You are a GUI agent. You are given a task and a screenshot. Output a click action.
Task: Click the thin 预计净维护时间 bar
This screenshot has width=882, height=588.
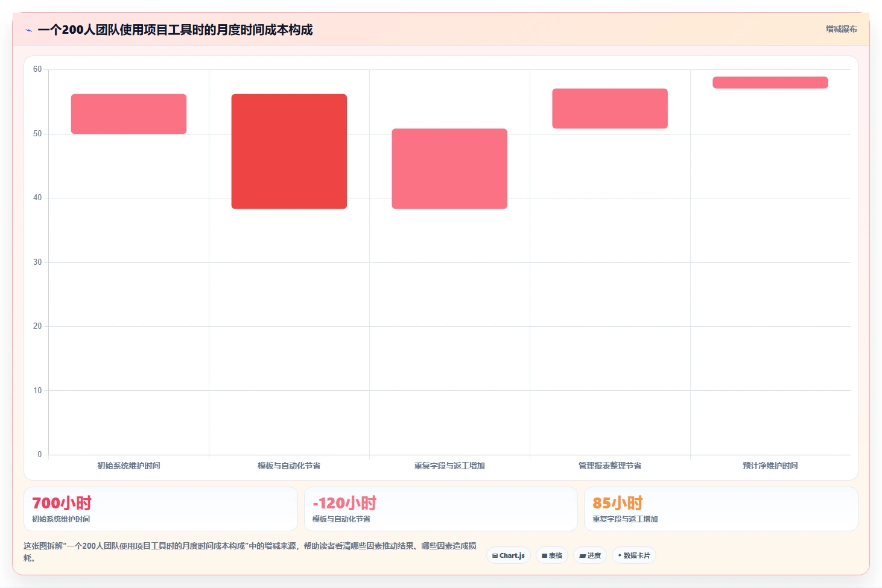coord(770,83)
